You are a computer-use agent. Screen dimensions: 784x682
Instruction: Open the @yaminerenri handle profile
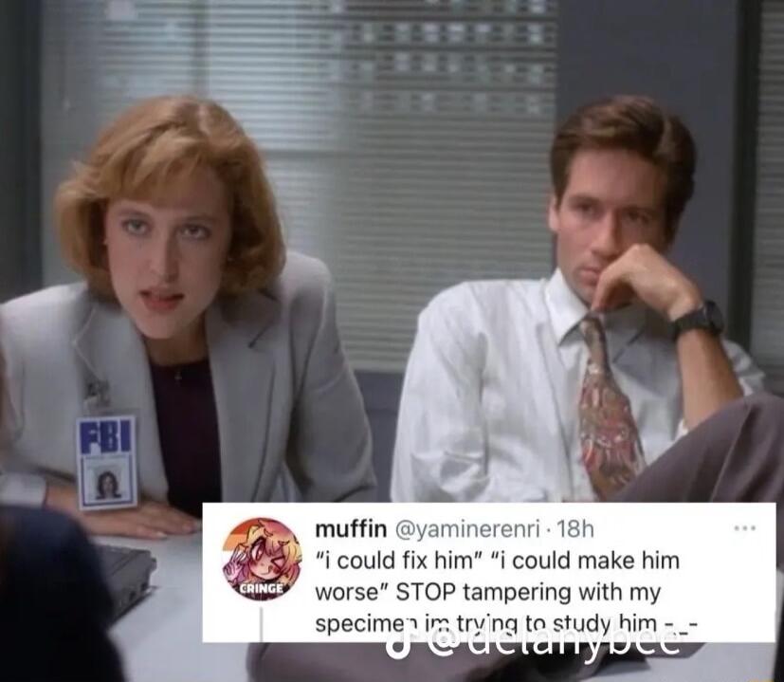[x=467, y=529]
